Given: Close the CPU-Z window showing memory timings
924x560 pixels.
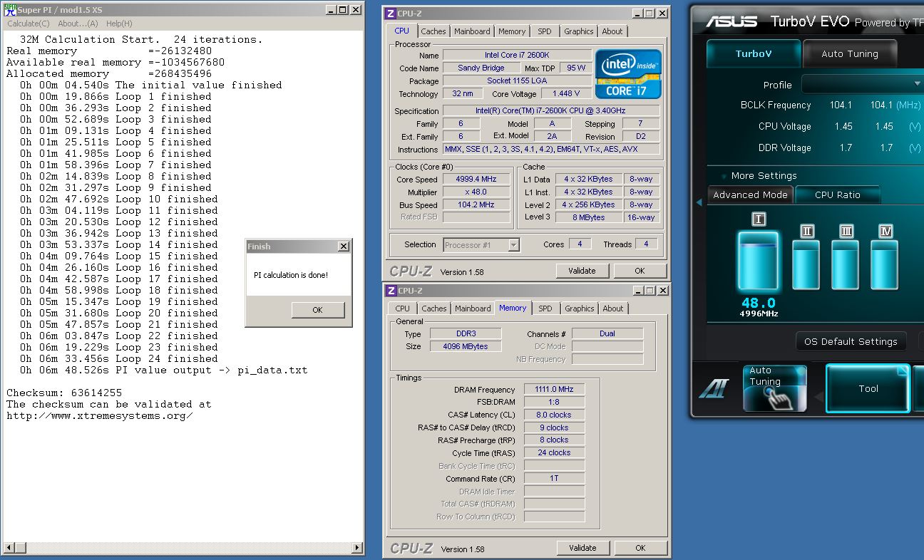Looking at the screenshot, I should coord(662,291).
